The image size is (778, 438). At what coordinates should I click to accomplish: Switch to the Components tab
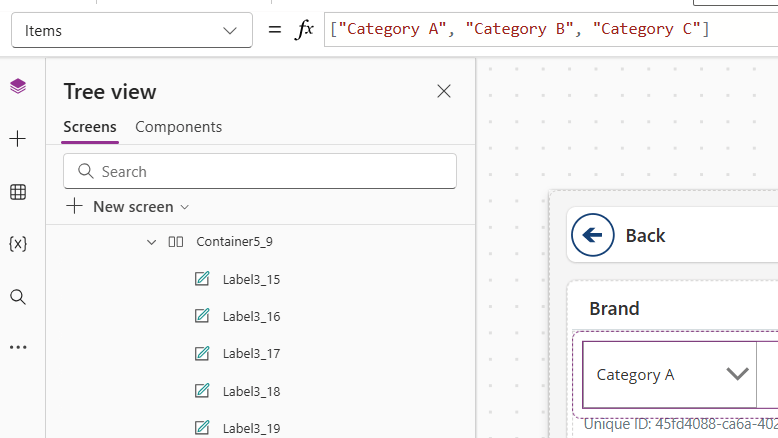(x=178, y=127)
